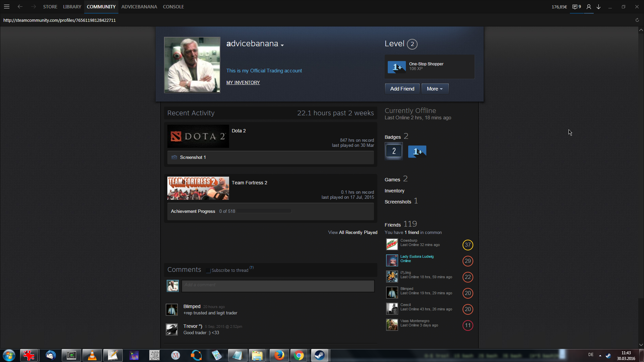Switch to the LIBRARY tab
Viewport: 644px width, 362px height.
click(x=72, y=7)
